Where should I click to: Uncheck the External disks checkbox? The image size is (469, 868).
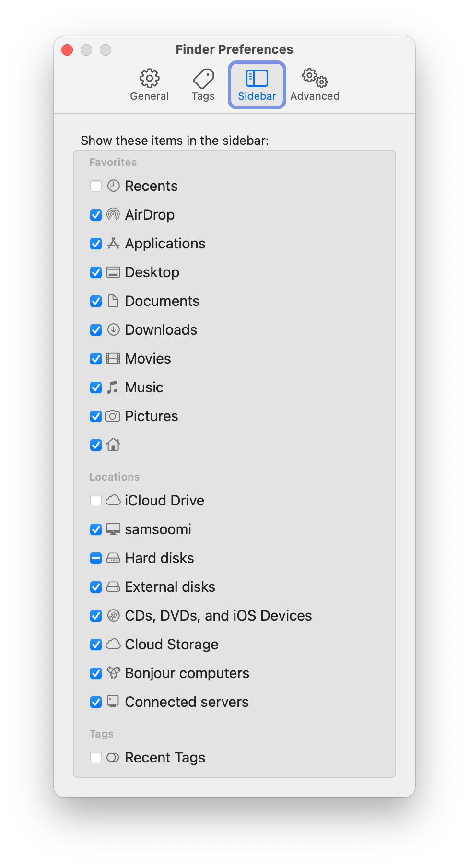coord(96,587)
